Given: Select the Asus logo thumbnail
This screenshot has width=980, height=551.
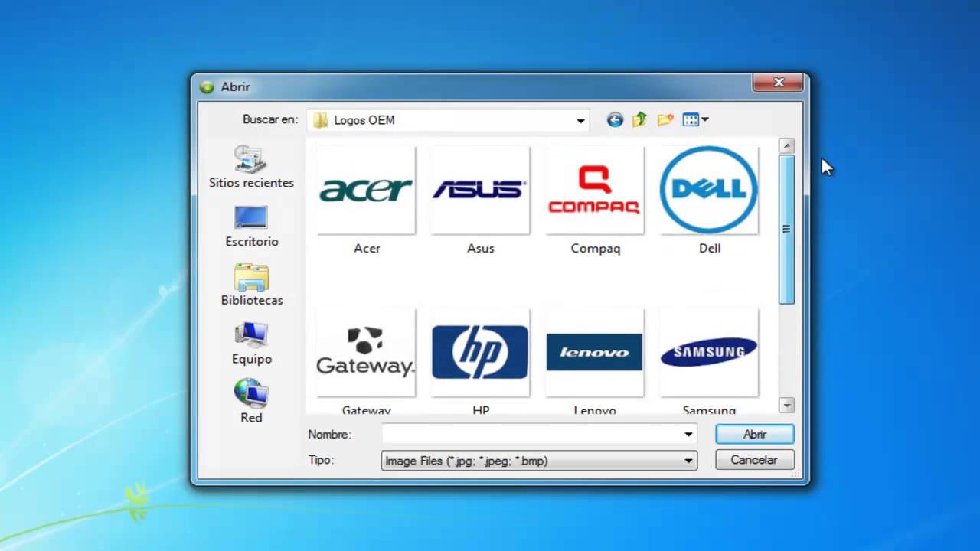Looking at the screenshot, I should coord(480,191).
